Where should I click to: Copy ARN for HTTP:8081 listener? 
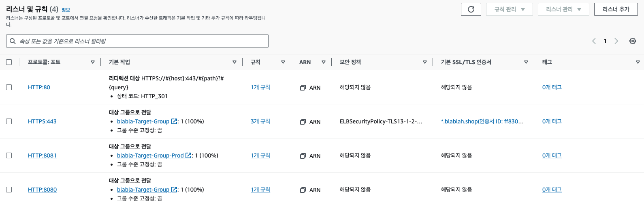click(x=303, y=156)
